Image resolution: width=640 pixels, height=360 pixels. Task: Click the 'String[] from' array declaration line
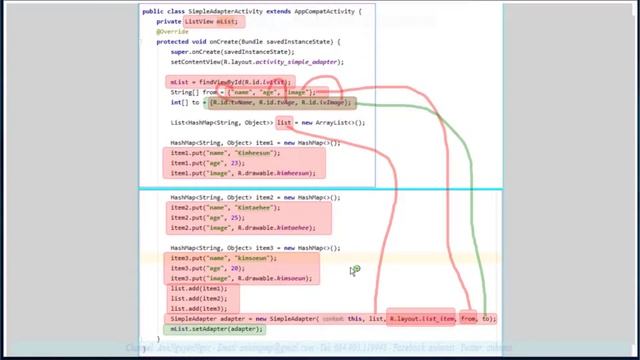[x=243, y=92]
